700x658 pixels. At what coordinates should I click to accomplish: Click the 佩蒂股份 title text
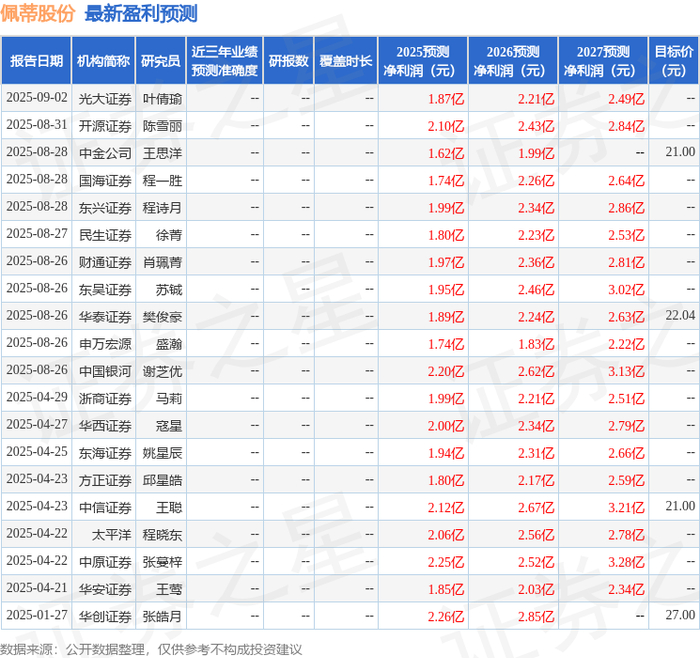point(38,13)
